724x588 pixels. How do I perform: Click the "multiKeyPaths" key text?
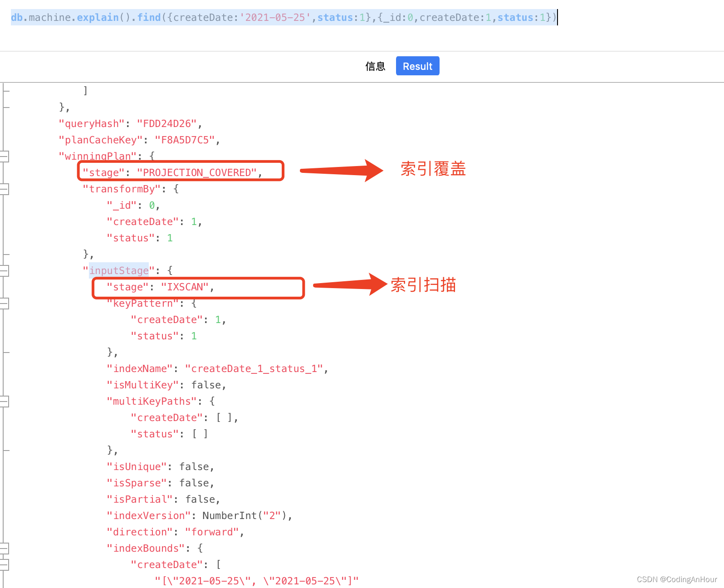152,401
